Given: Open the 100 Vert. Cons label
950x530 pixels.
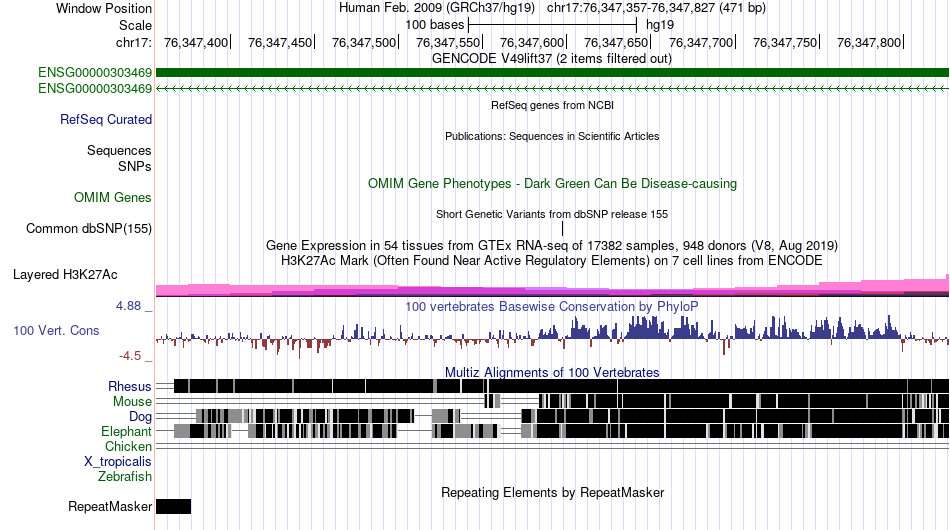Looking at the screenshot, I should (56, 330).
